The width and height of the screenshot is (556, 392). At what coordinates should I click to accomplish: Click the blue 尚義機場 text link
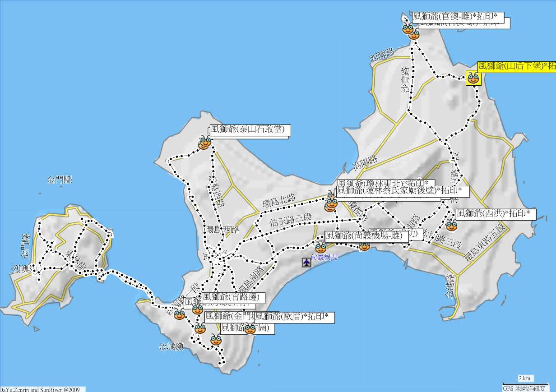tap(324, 257)
